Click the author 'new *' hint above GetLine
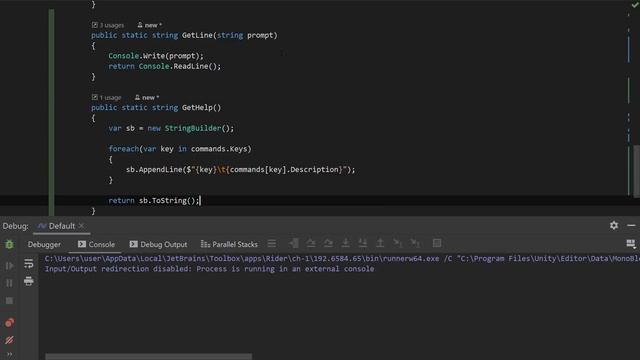Screen dimensions: 640x360 pos(149,25)
